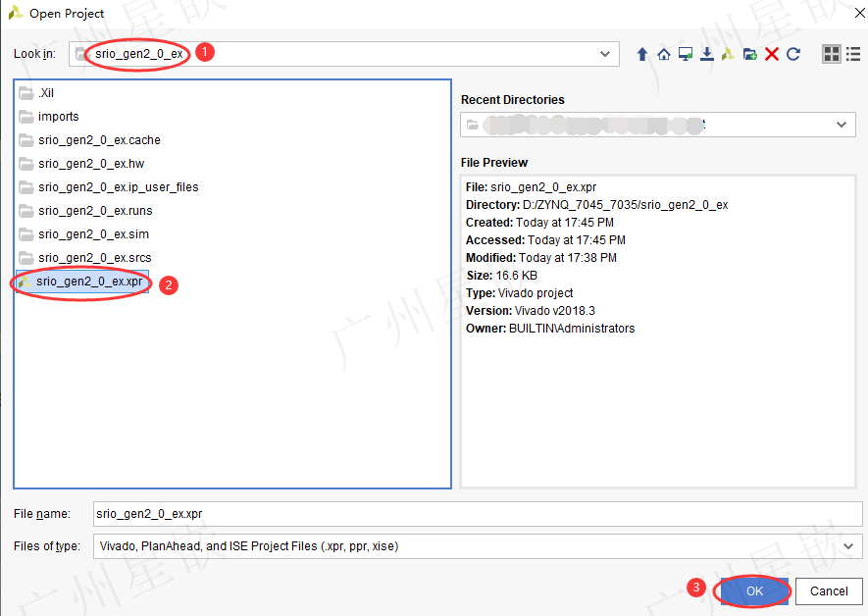Select the srio_gen2_0_ex.cache folder

click(x=89, y=140)
